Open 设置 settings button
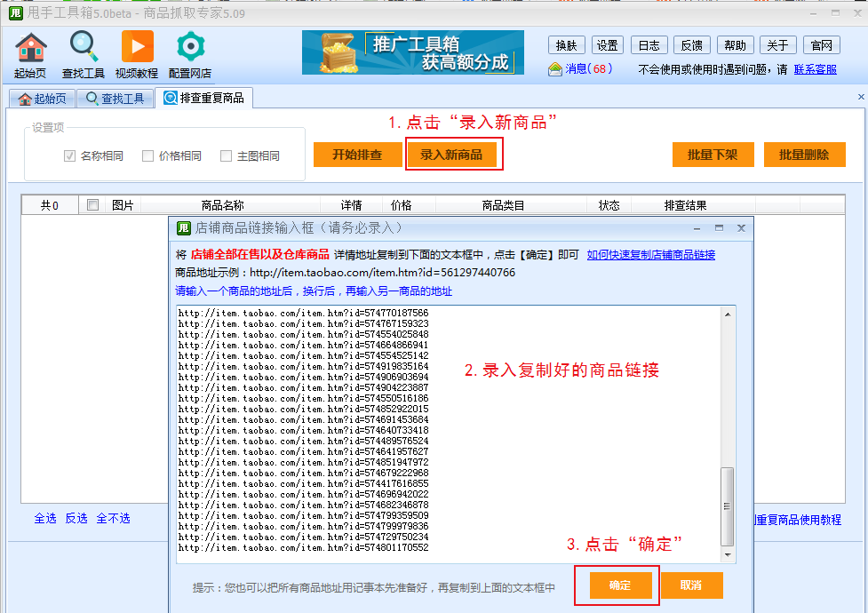Image resolution: width=868 pixels, height=613 pixels. pos(608,45)
